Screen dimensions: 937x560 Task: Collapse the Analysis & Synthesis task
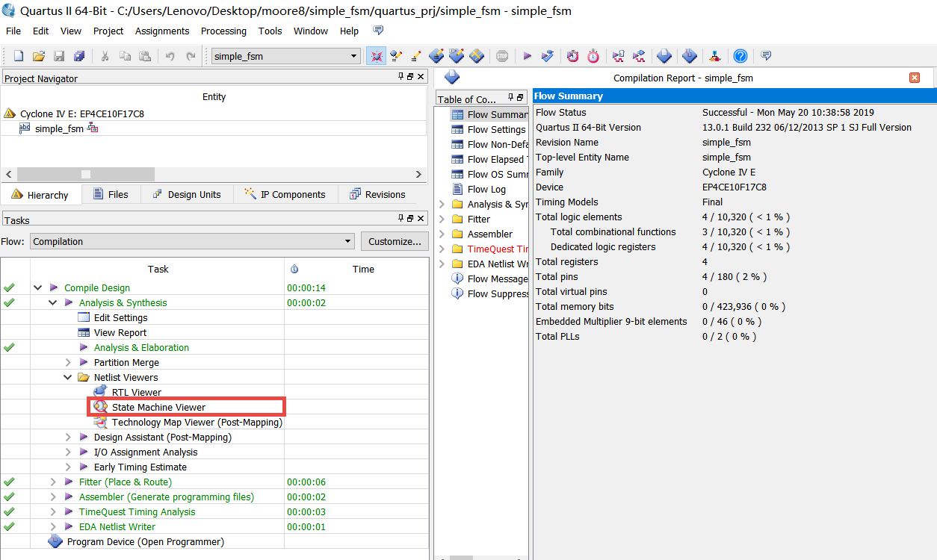[53, 302]
